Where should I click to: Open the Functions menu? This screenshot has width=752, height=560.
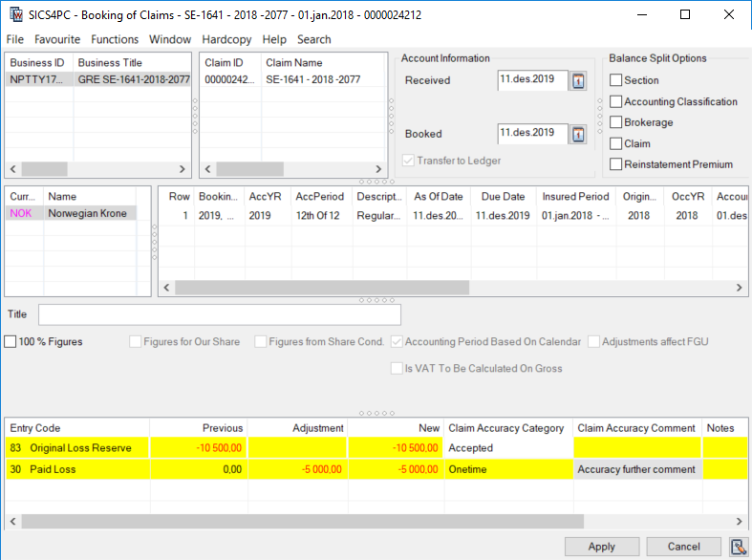point(114,39)
